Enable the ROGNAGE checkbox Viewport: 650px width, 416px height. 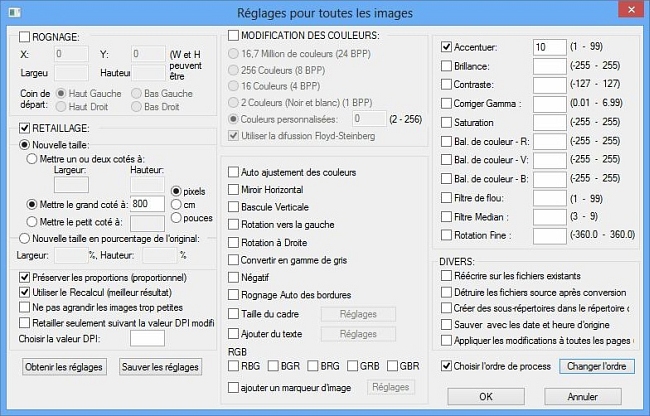[x=24, y=37]
